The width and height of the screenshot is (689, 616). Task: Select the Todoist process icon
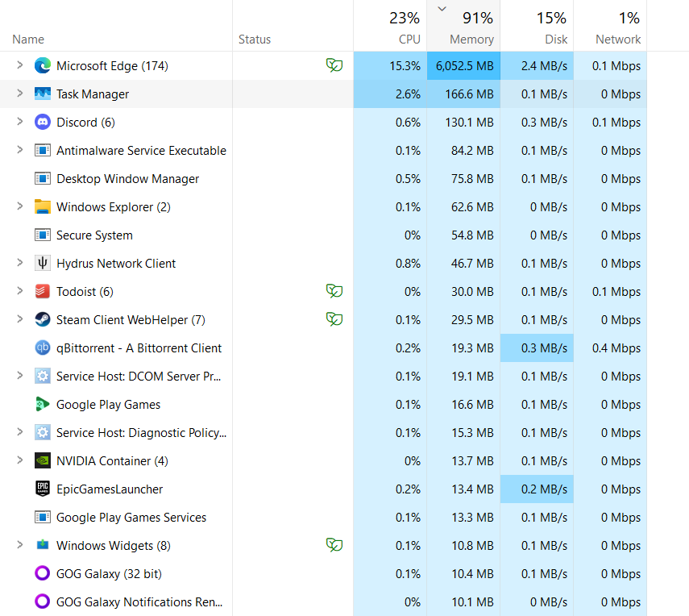click(43, 292)
